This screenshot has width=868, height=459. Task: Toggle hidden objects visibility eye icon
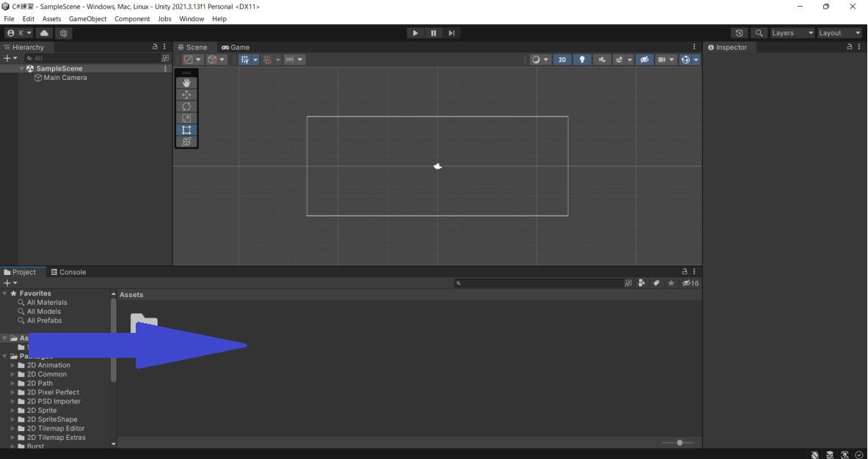[644, 59]
